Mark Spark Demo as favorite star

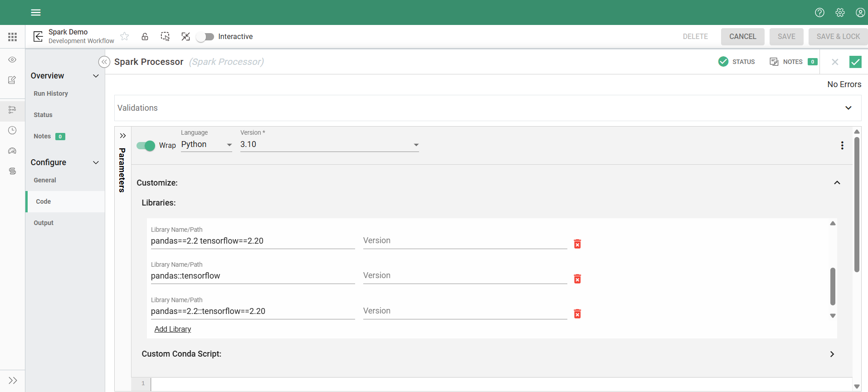click(x=125, y=37)
